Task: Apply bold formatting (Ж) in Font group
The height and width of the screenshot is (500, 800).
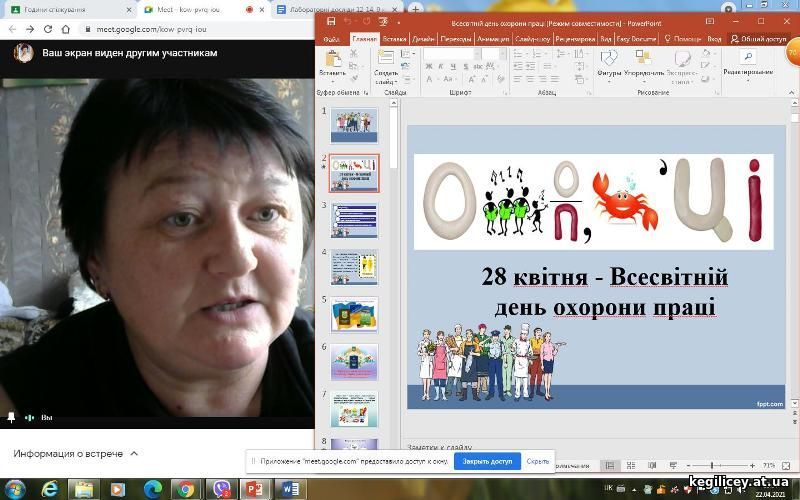Action: (429, 66)
